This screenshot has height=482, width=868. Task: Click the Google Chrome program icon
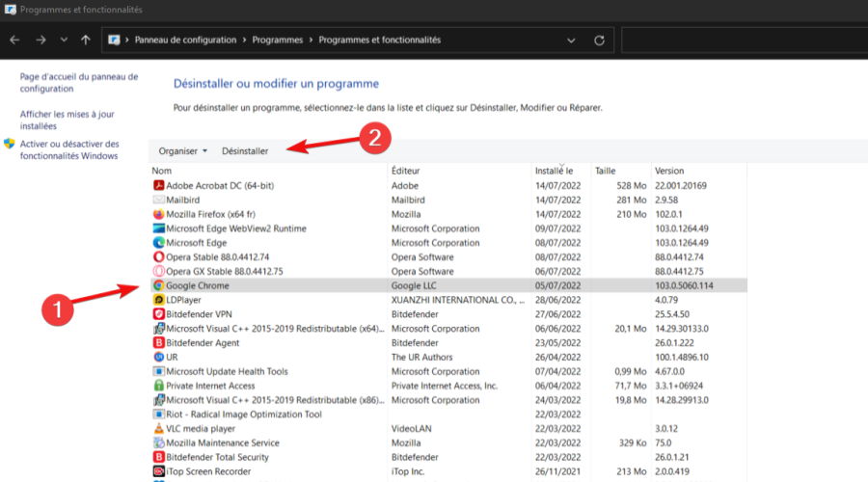click(159, 285)
